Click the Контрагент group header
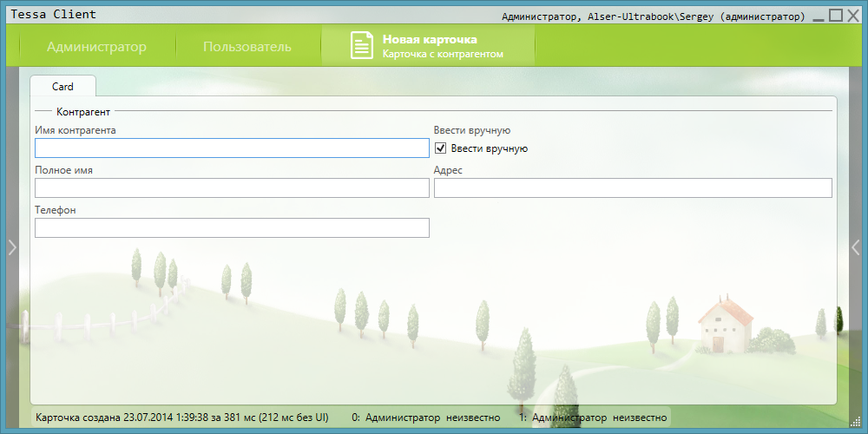The height and width of the screenshot is (434, 868). pos(82,112)
